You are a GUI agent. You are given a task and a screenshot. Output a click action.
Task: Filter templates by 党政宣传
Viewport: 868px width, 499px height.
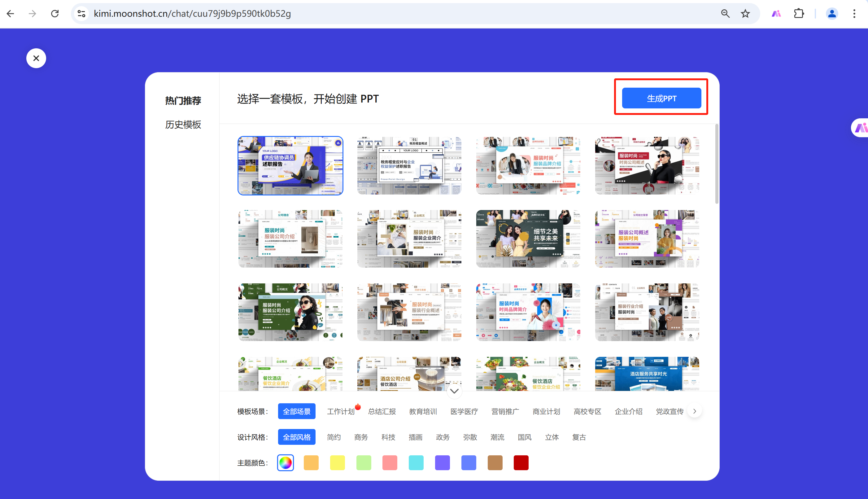coord(670,411)
